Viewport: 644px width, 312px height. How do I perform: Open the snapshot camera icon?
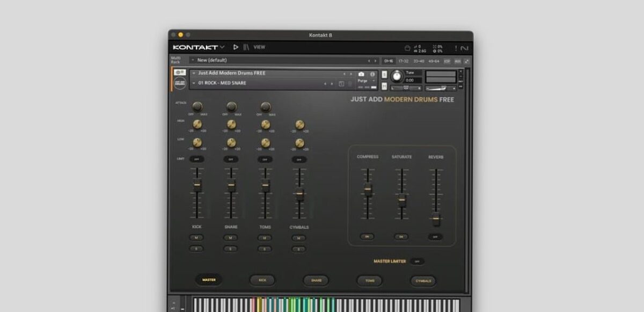(361, 74)
